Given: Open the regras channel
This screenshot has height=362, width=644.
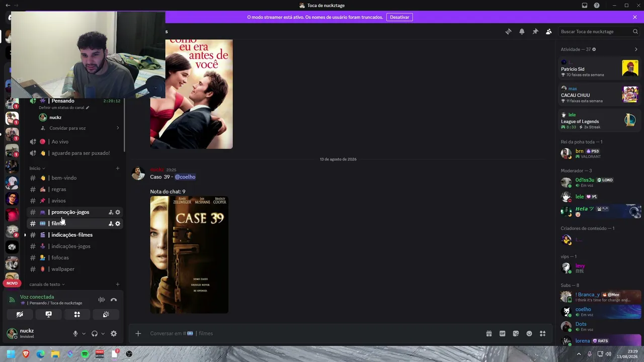Looking at the screenshot, I should pos(75,189).
